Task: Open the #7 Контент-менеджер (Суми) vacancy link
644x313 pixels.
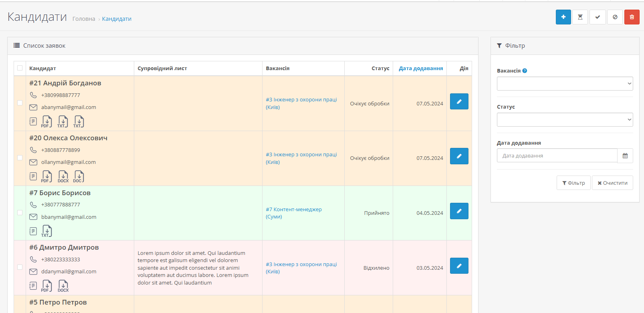Action: click(294, 213)
